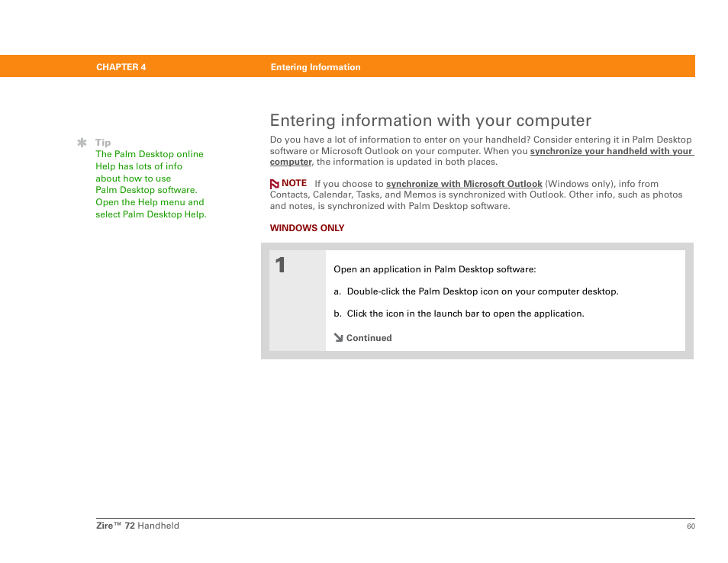Click the 'Tip' sidebar heading
Image resolution: width=728 pixels, height=563 pixels.
tap(103, 143)
